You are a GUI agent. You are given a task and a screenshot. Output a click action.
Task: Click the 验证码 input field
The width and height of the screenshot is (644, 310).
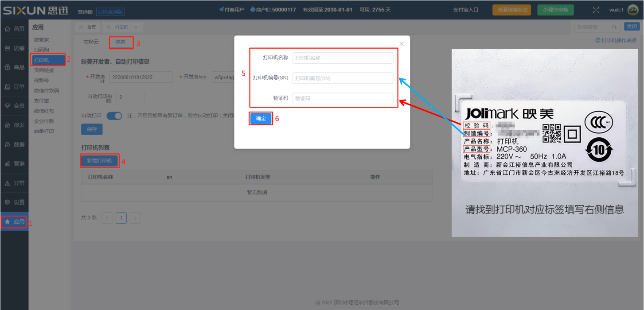(x=343, y=98)
